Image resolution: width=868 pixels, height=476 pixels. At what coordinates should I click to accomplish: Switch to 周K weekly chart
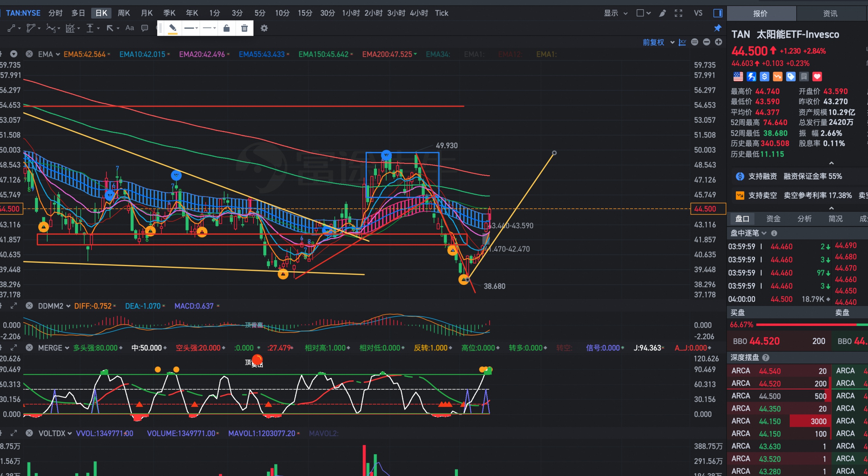click(124, 13)
